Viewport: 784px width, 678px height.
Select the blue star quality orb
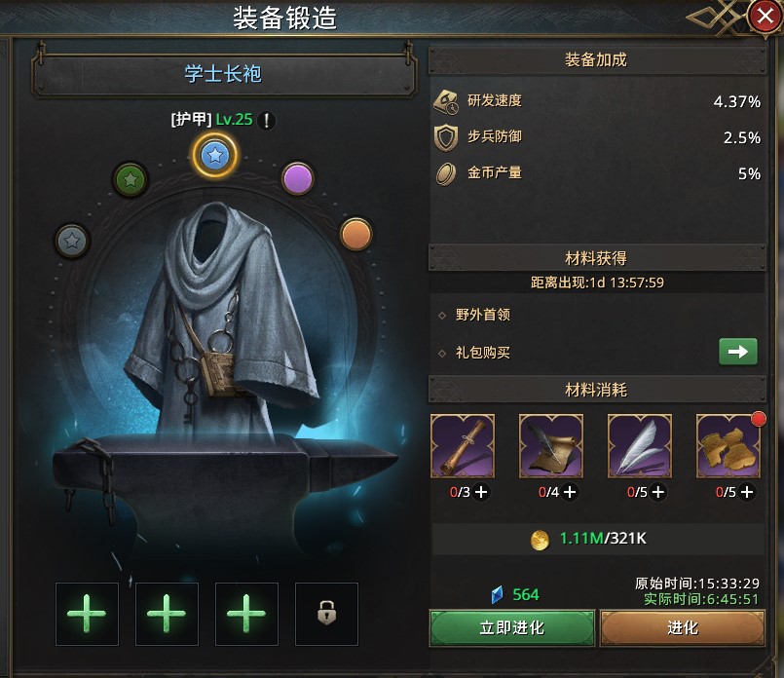[x=215, y=156]
